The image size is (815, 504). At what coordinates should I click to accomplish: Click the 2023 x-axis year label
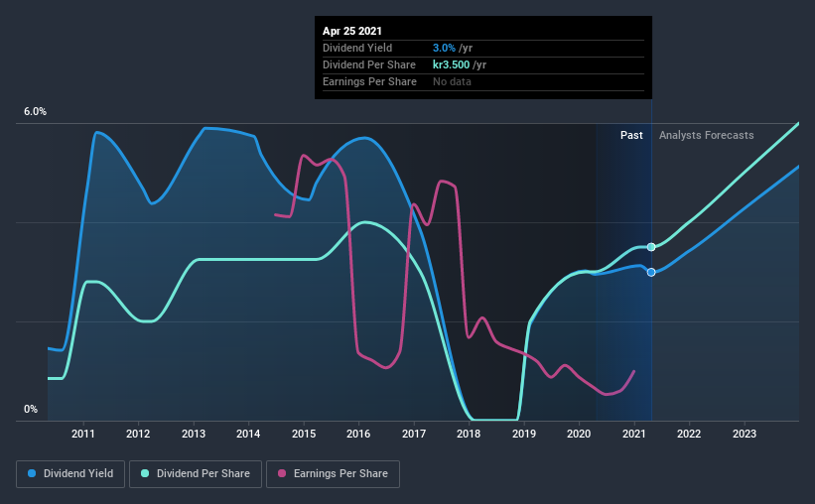(745, 434)
